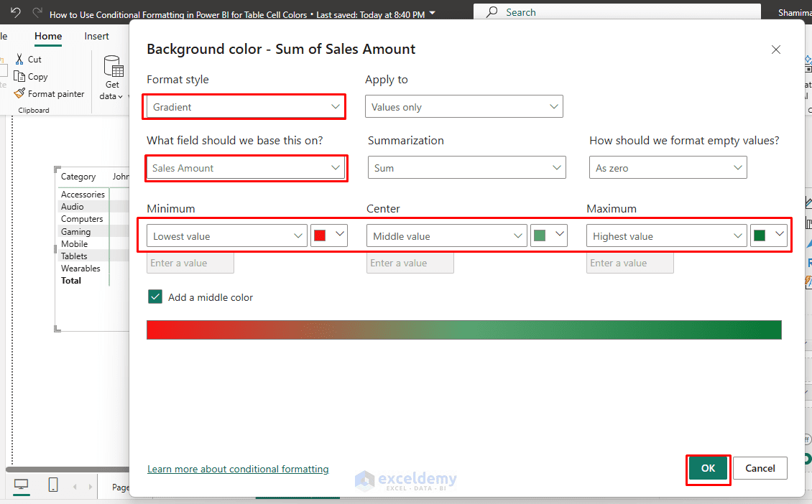
Task: Select the Format painter tool
Action: 49,93
